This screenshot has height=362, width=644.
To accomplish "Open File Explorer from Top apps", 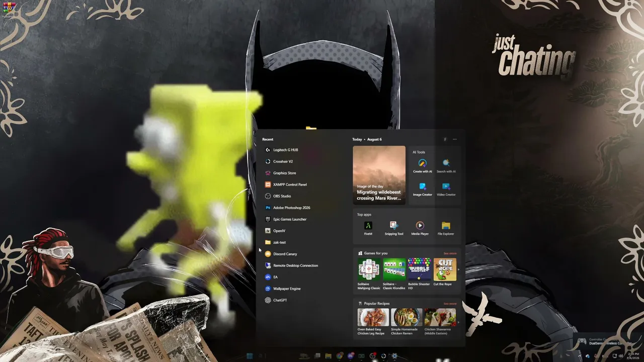I will click(446, 228).
